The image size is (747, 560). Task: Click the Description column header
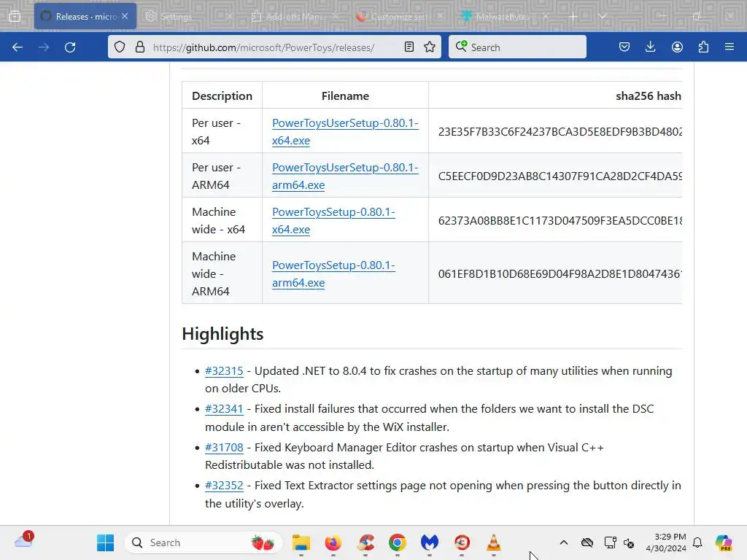(x=222, y=96)
